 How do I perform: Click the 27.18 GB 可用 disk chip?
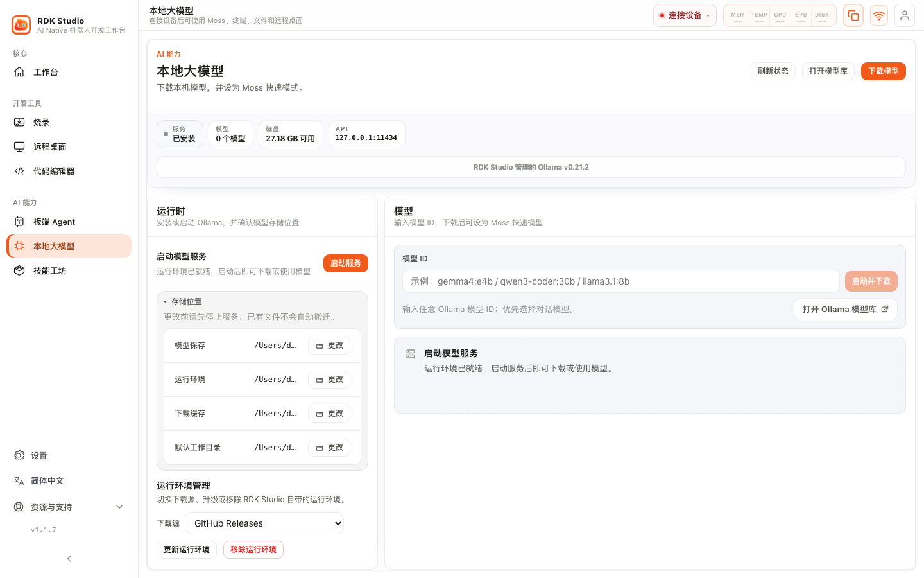click(291, 134)
